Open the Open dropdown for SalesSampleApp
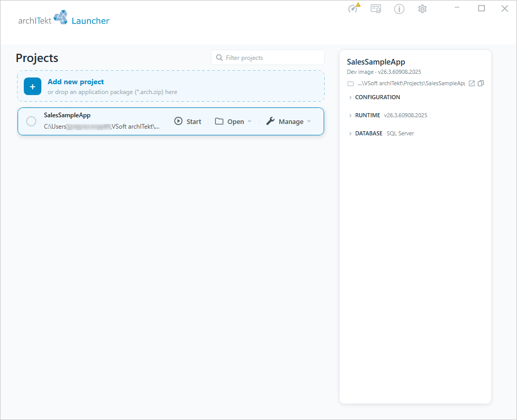Viewport: 517px width, 420px height. [x=233, y=121]
